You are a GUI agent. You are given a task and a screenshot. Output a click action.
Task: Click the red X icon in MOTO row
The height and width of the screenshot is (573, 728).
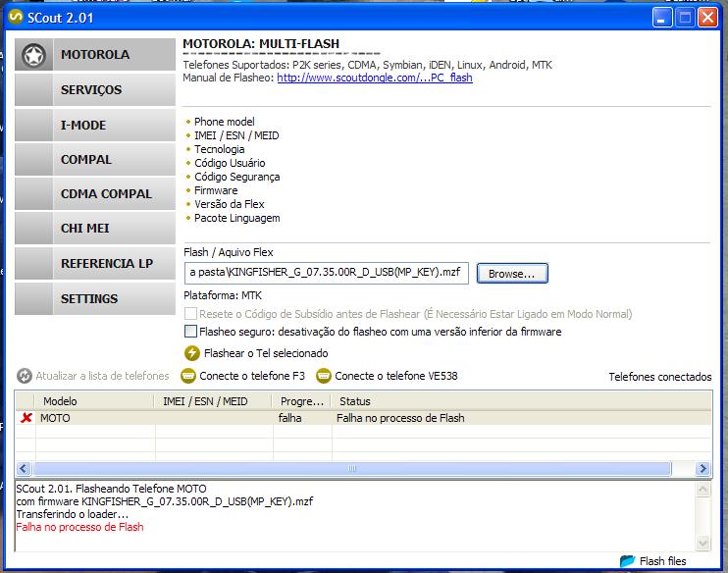[26, 418]
